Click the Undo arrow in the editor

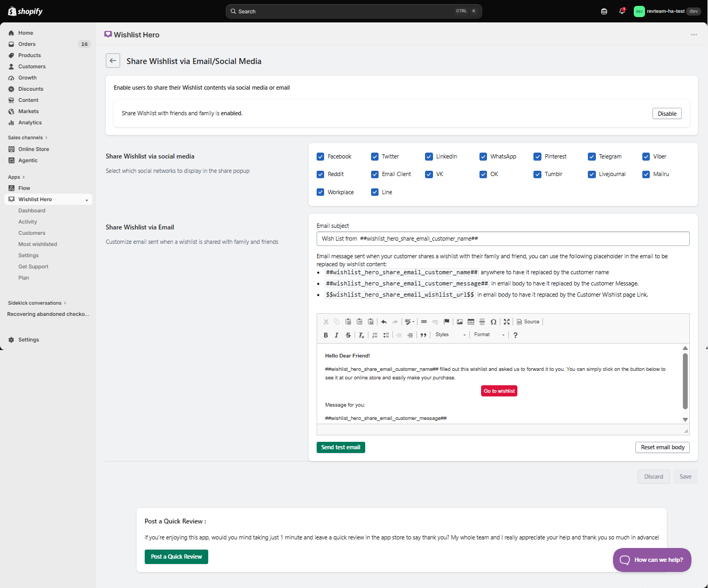384,322
